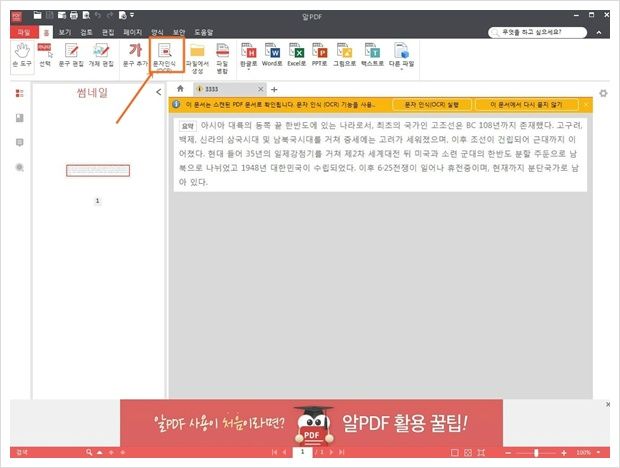Collapse the ribbon with up chevron
620x468 pixels.
pos(599,33)
